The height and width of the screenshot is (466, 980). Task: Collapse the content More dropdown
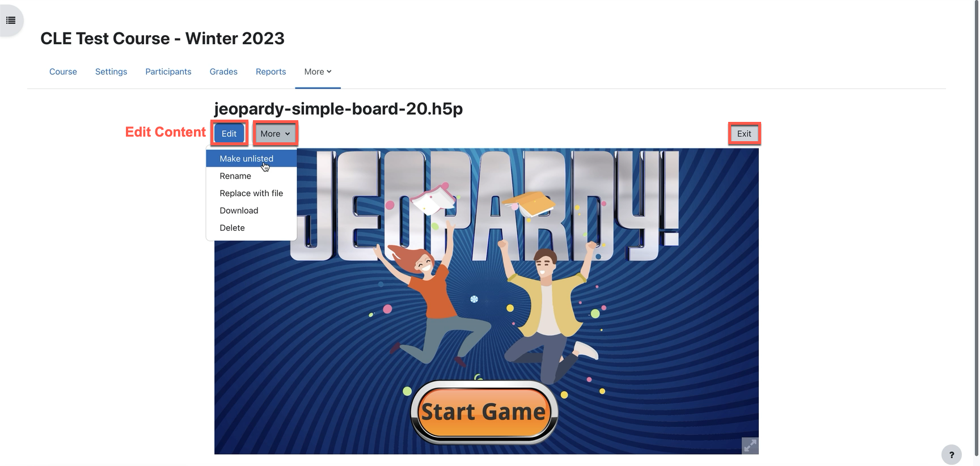275,134
